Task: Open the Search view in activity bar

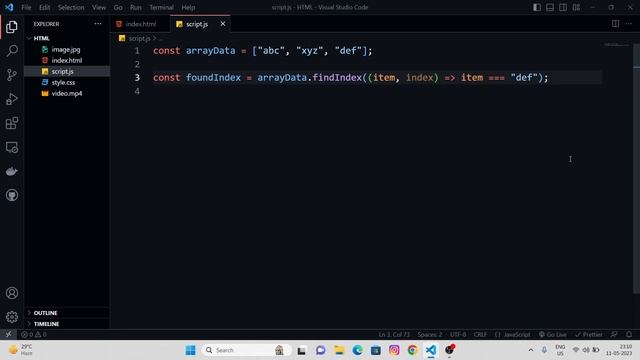Action: (12, 51)
